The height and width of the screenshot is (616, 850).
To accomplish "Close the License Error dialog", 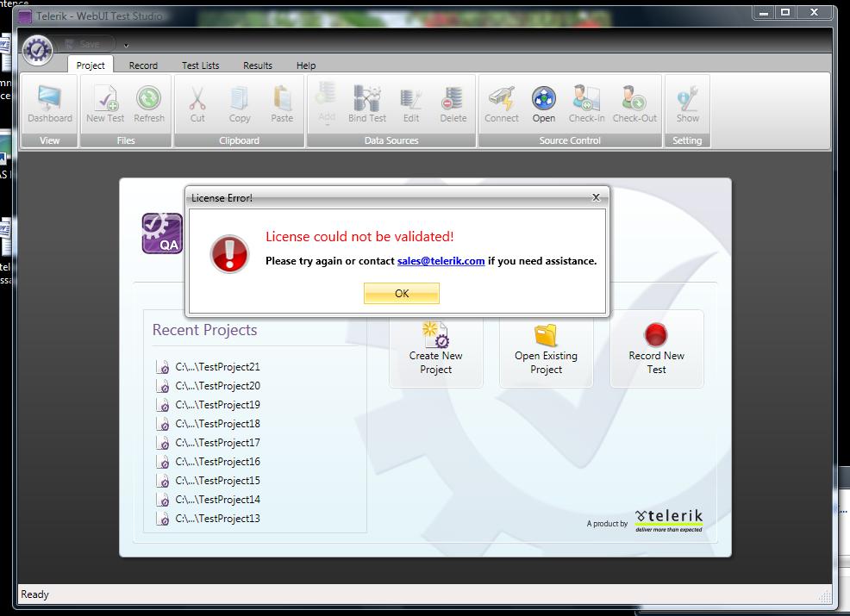I will click(x=596, y=197).
